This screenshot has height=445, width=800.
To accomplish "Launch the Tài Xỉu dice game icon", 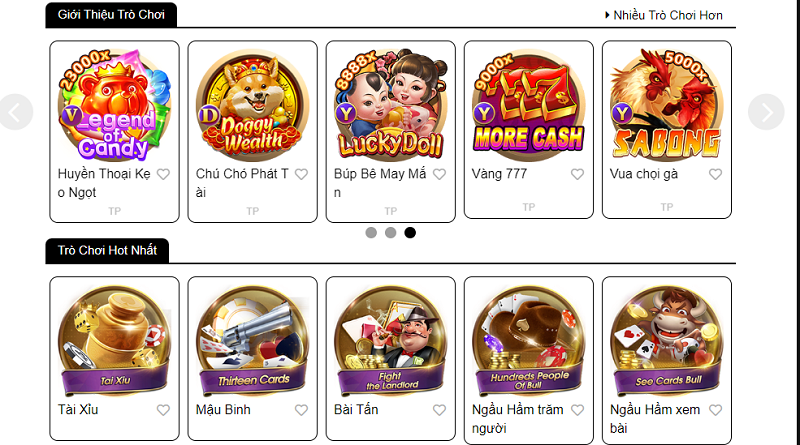I will point(114,340).
